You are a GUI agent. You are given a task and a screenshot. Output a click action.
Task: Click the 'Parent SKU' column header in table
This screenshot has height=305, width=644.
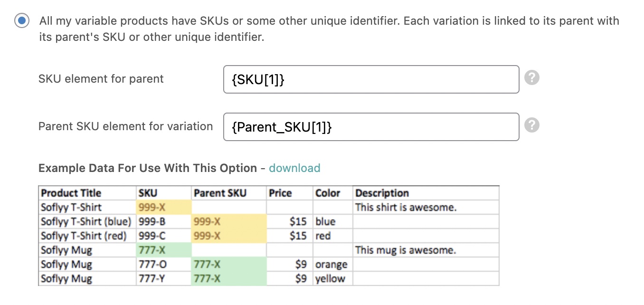[220, 193]
